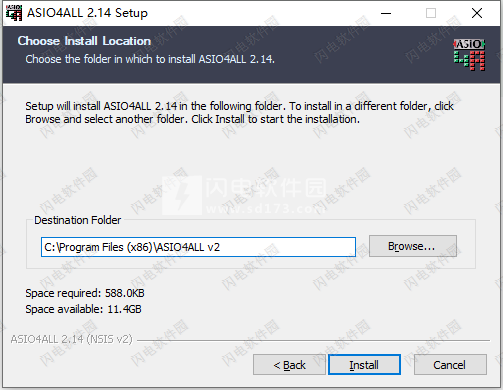Click the disabled maximize window button
Viewport: 503px width, 390px height.
(x=431, y=13)
